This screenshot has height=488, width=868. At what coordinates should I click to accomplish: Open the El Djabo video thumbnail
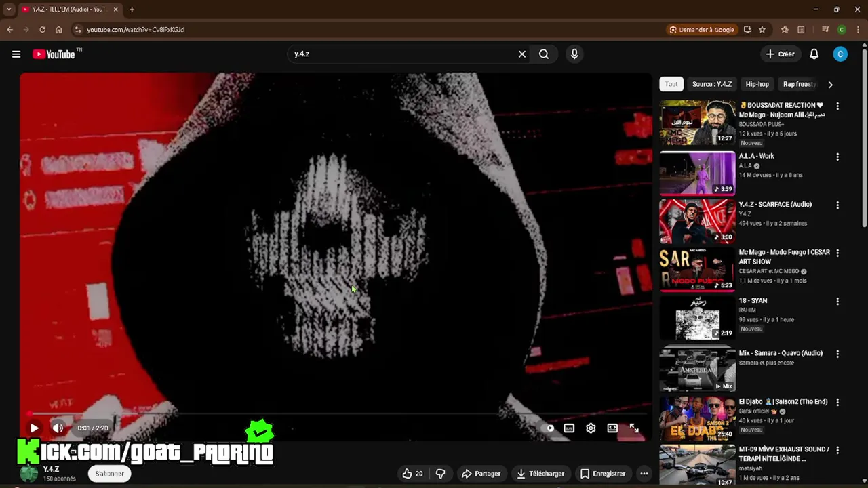[697, 418]
